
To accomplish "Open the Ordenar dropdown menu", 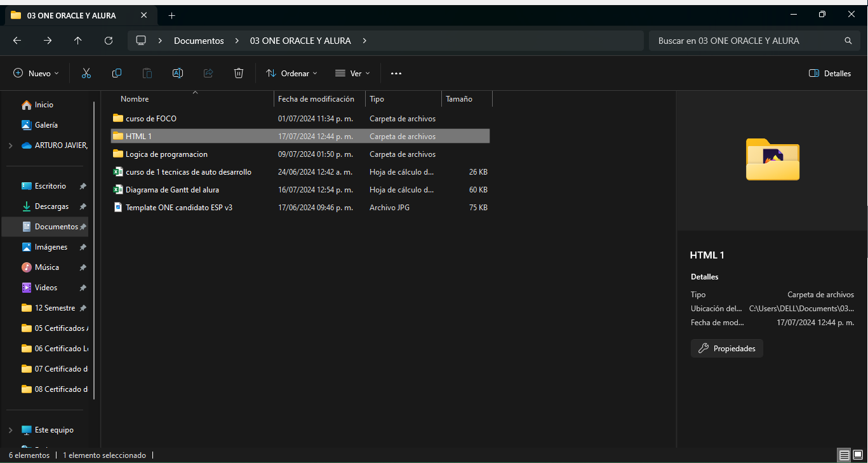I will pyautogui.click(x=292, y=74).
